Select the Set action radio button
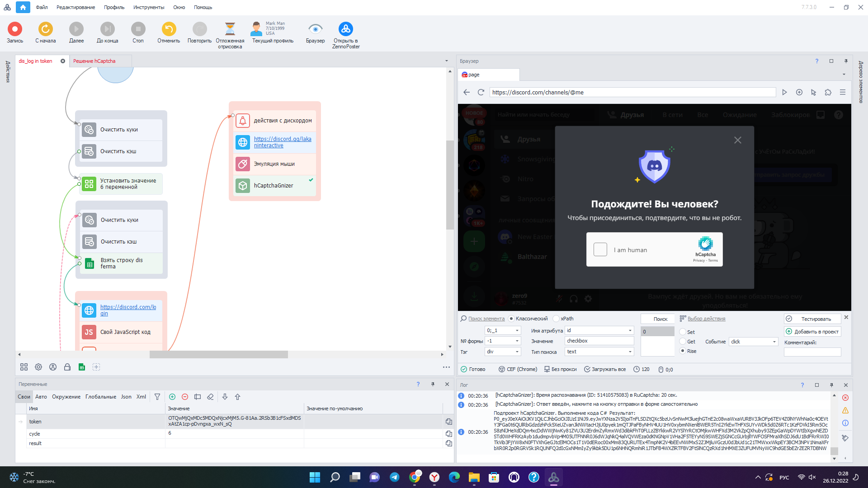 coord(683,332)
